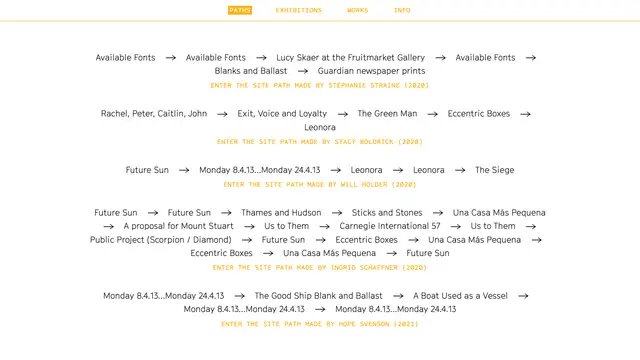Screen dimensions: 640x360
Task: Switch to the EXHIBITIONS tab
Action: [299, 10]
